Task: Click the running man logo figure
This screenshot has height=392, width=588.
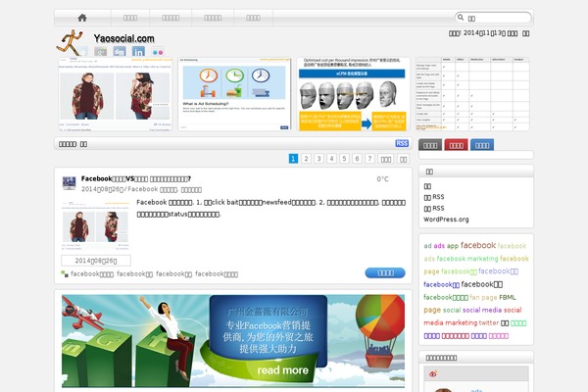Action: click(x=69, y=42)
